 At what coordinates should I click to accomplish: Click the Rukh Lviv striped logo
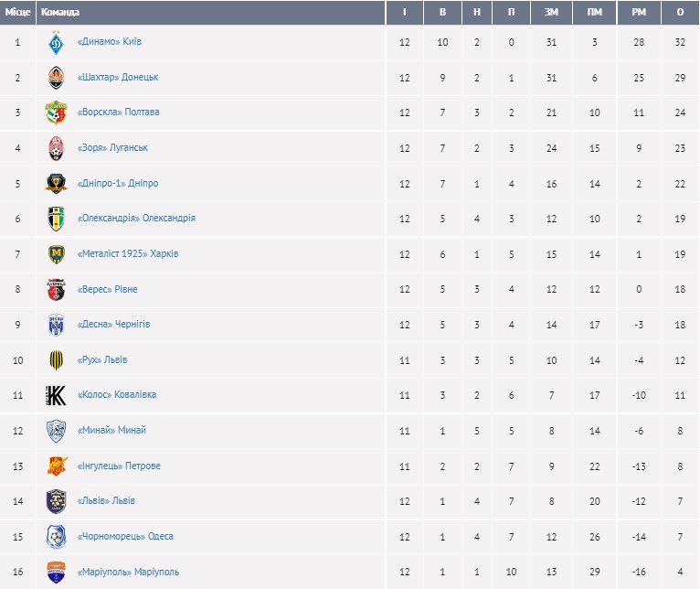click(57, 359)
